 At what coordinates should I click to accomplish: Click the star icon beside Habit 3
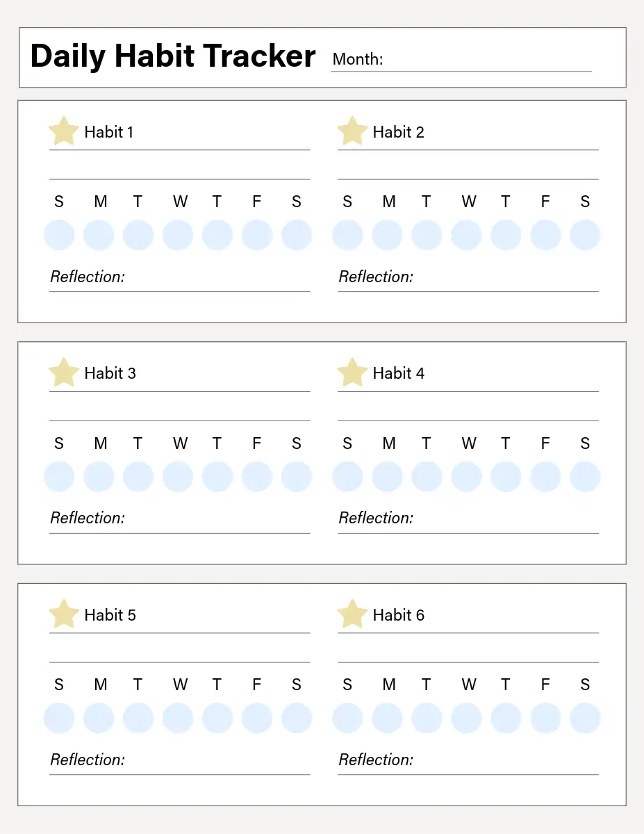[64, 373]
